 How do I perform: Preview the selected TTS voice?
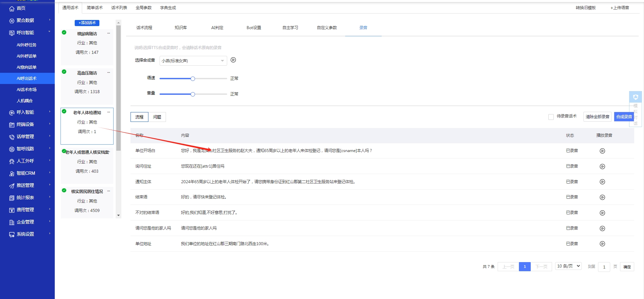point(233,60)
